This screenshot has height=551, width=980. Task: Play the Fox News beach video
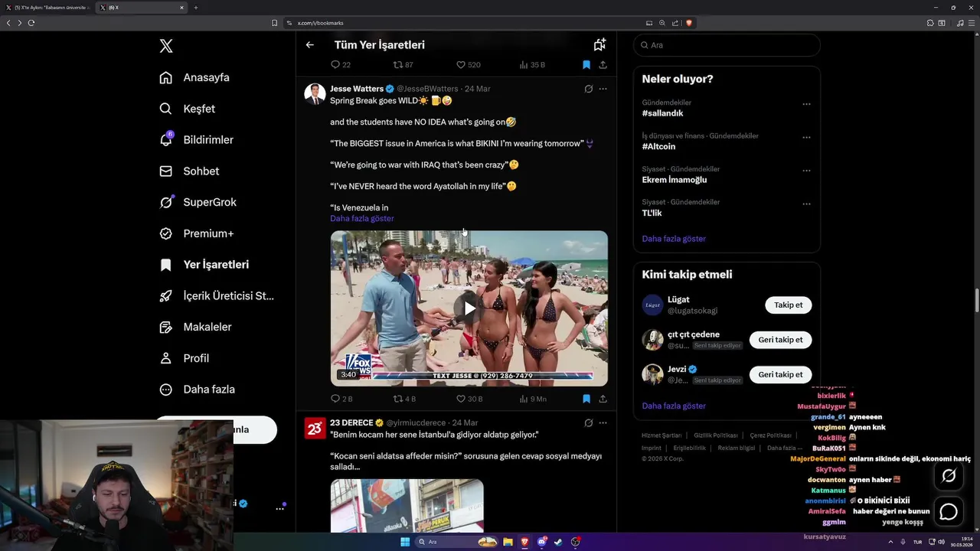[x=469, y=308]
